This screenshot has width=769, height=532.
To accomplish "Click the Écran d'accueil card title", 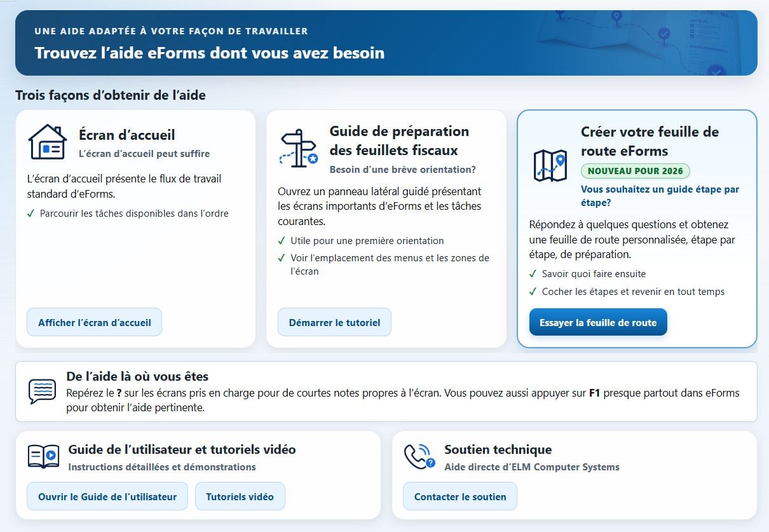I will pos(127,135).
